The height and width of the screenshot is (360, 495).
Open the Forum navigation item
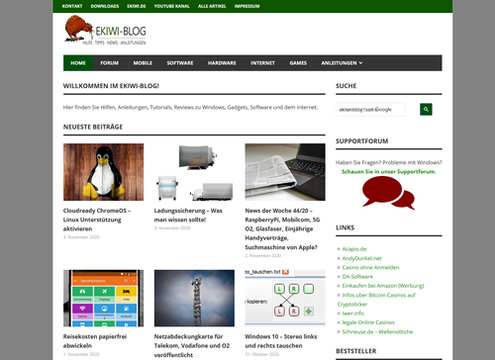click(x=109, y=63)
